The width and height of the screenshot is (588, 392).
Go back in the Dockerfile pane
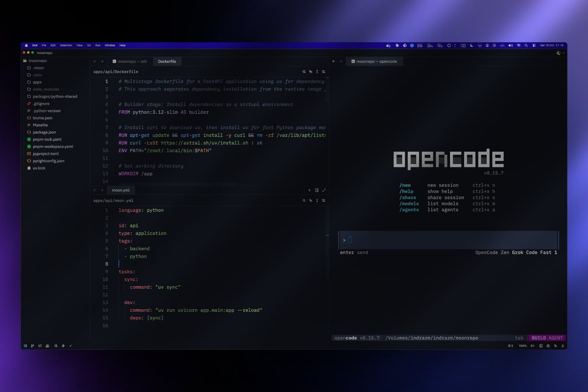(x=95, y=61)
